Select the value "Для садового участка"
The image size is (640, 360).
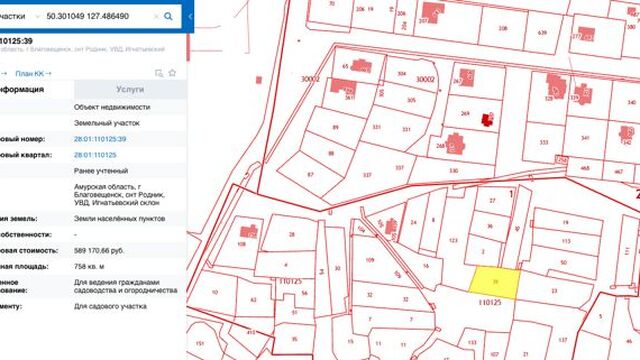[x=110, y=306]
